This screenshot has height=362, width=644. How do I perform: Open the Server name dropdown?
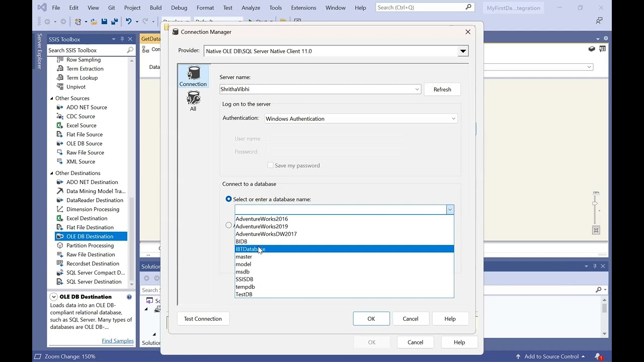(x=417, y=89)
